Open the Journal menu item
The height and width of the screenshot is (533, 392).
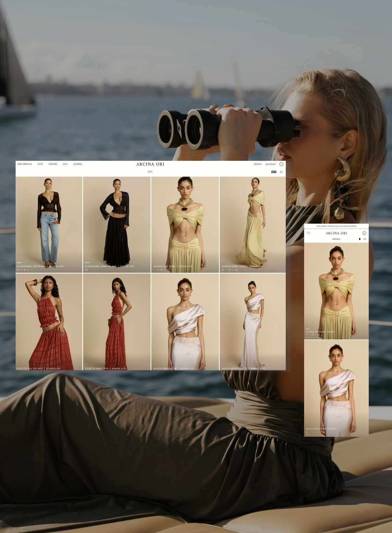[x=78, y=164]
